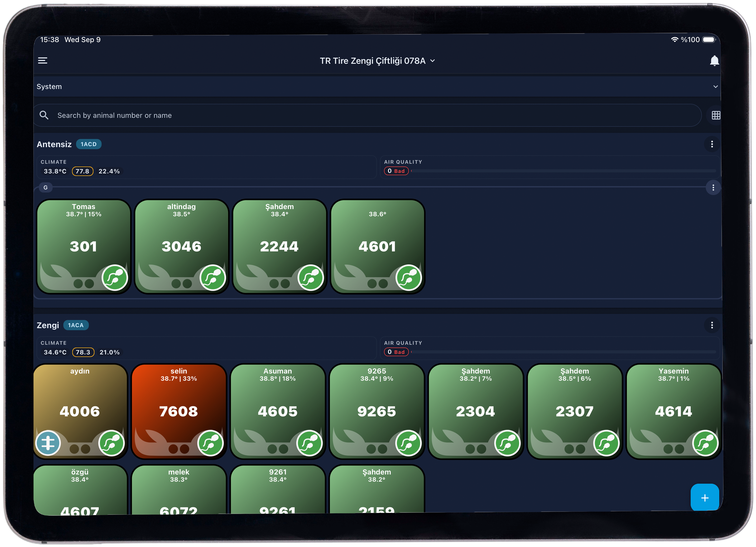Tap the 1ACD badge next to Antensiz

(x=89, y=144)
